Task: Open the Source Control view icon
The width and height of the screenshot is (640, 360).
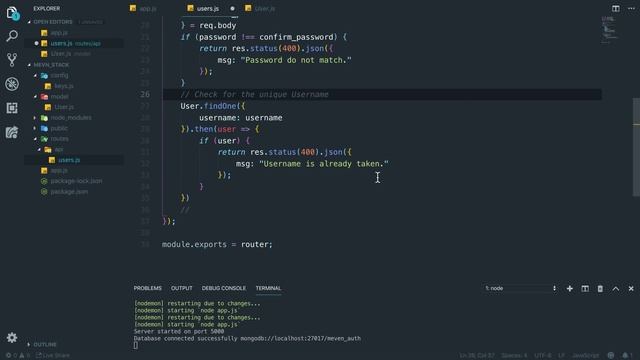Action: point(12,60)
